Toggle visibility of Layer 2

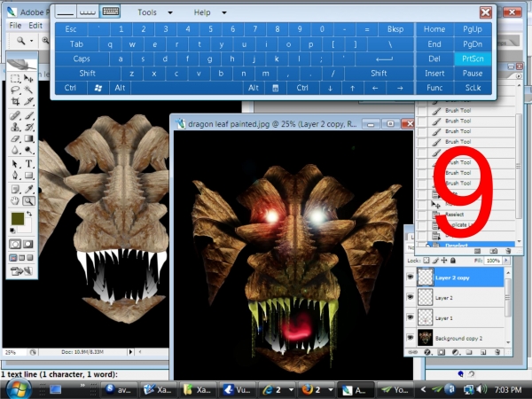coord(410,297)
